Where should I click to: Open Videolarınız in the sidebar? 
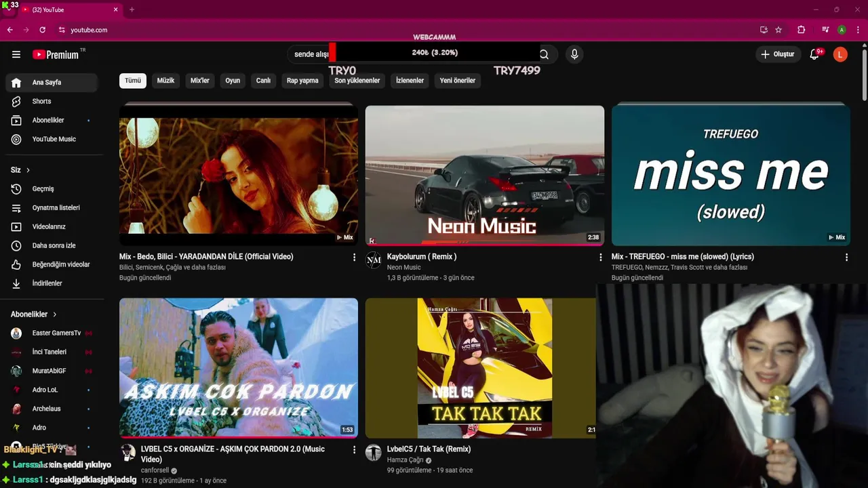pyautogui.click(x=52, y=226)
